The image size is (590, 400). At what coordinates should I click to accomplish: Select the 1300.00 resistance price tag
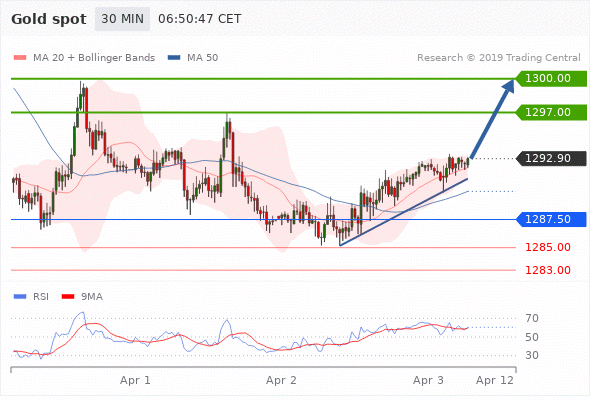[x=550, y=79]
